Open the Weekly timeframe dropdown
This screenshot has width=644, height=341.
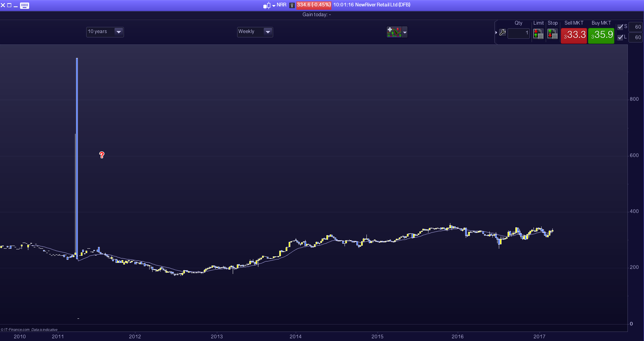tap(268, 32)
